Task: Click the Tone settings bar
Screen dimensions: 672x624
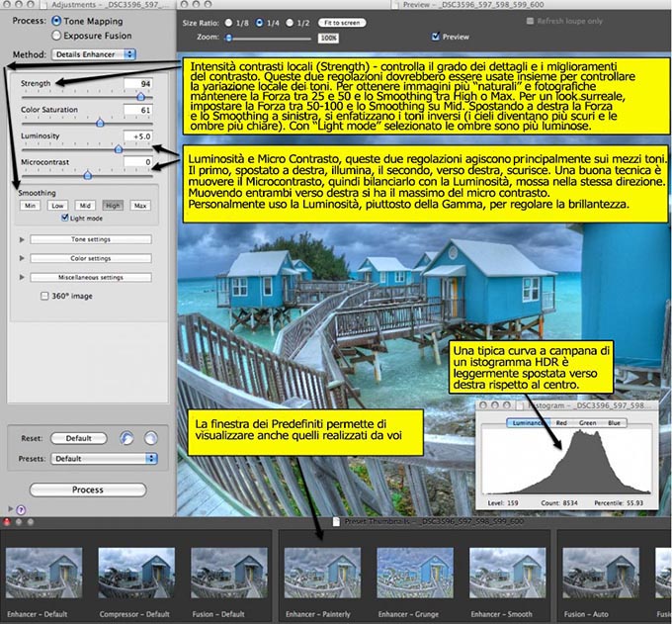Action: [x=91, y=239]
